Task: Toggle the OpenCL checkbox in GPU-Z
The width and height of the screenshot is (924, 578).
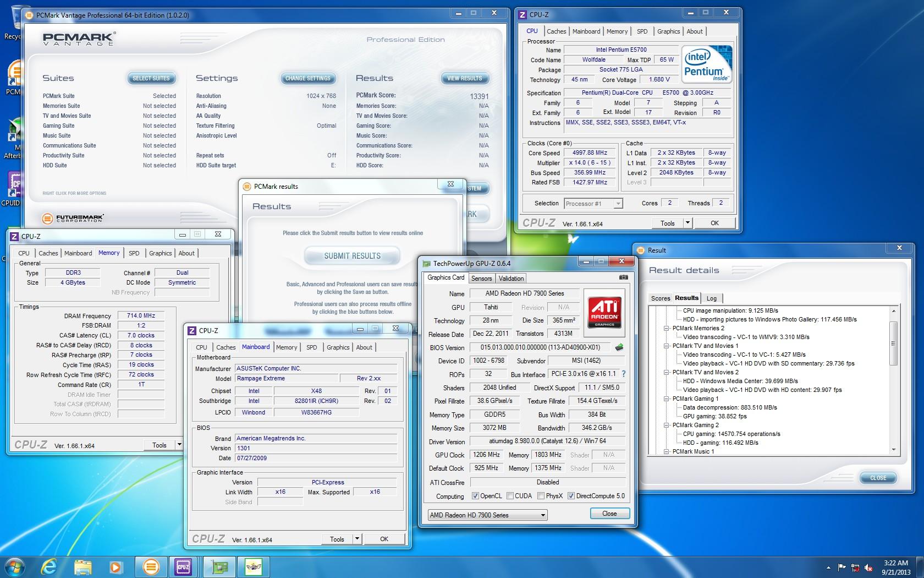Action: 475,496
